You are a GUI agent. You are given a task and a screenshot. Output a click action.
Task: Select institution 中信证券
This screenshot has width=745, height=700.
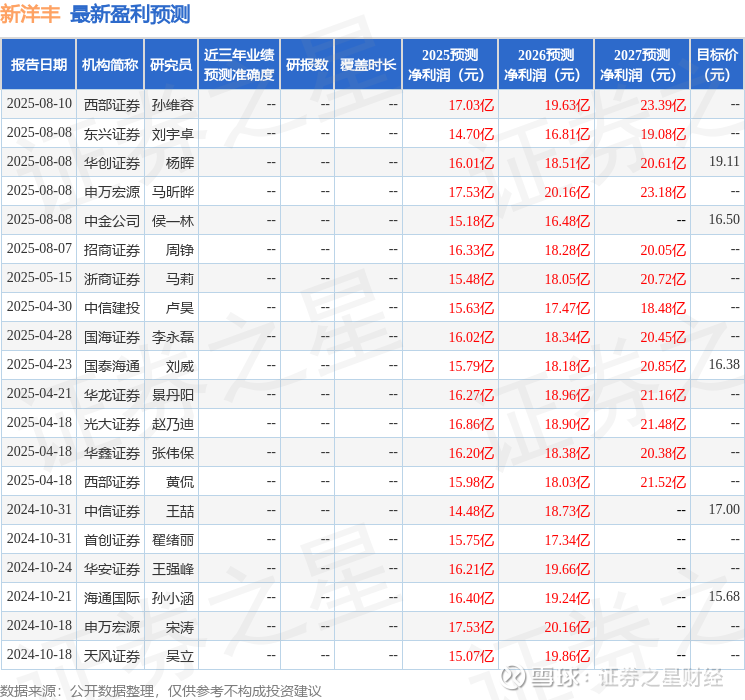click(112, 511)
